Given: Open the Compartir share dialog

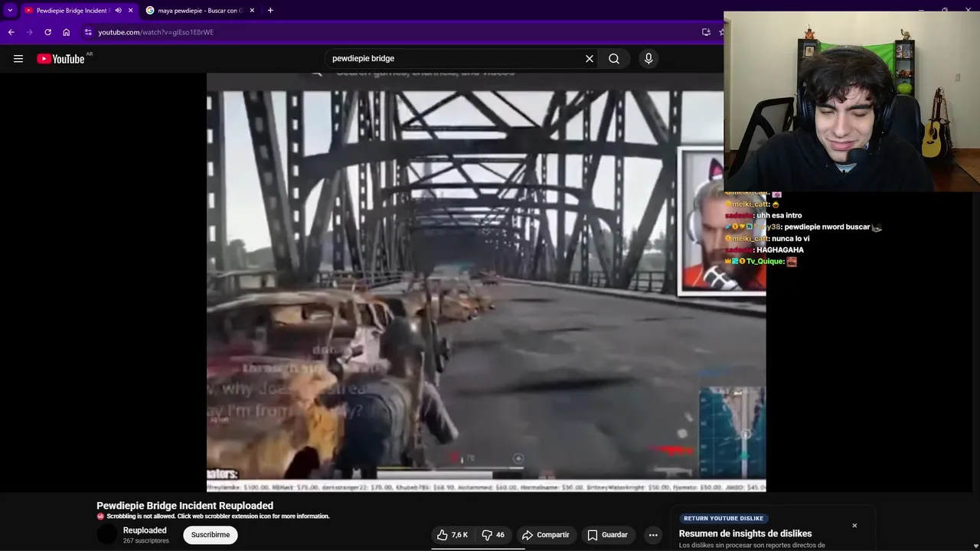Looking at the screenshot, I should point(545,535).
